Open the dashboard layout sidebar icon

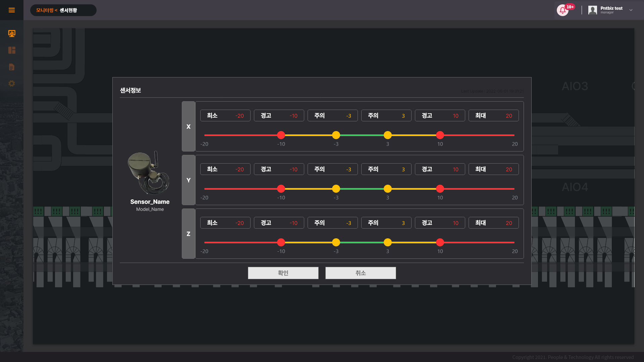pyautogui.click(x=12, y=50)
